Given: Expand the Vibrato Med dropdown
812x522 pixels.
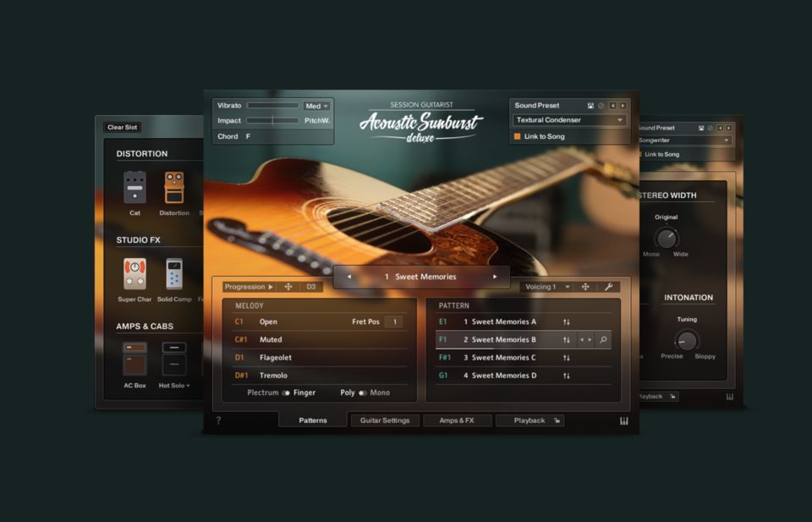Looking at the screenshot, I should 317,106.
